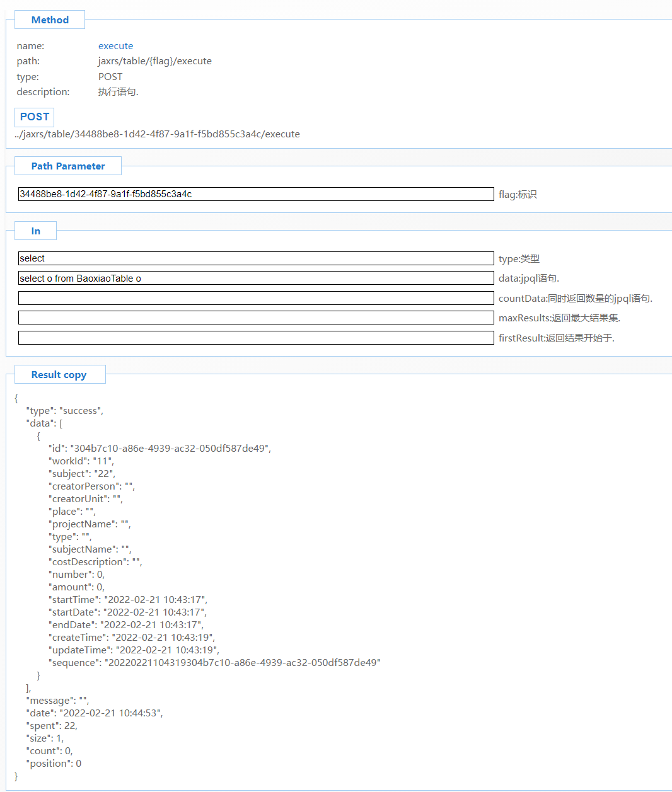Click the type field containing 'select'

point(255,258)
